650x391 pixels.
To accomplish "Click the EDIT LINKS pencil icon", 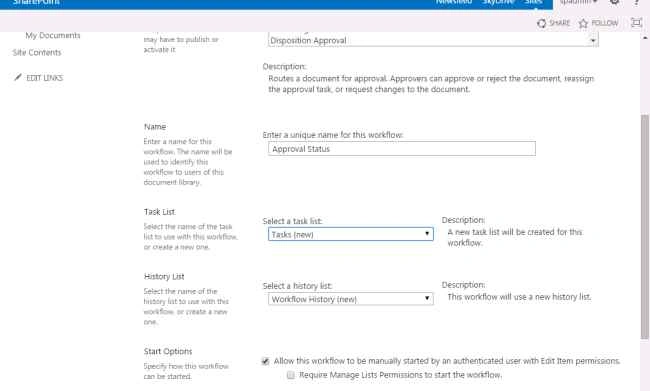I will (17, 77).
